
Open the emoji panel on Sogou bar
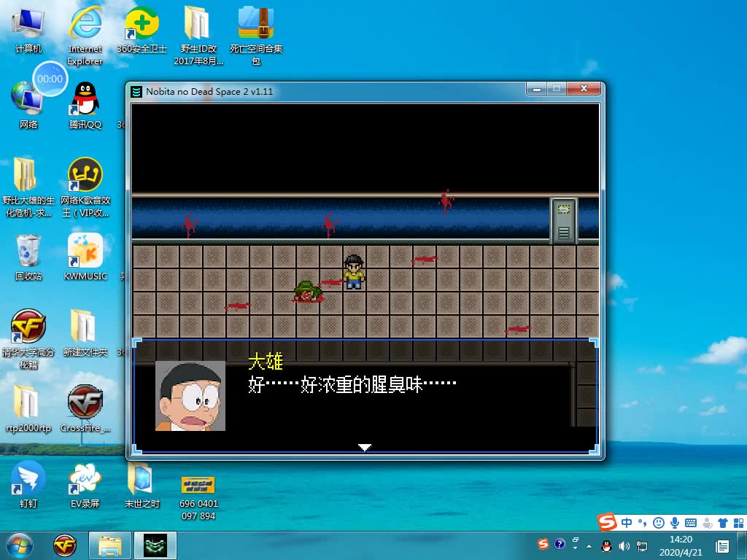[659, 523]
